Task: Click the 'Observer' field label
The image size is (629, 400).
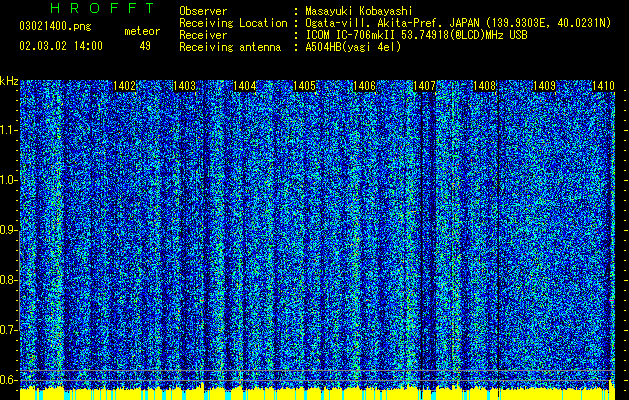Action: click(x=203, y=11)
